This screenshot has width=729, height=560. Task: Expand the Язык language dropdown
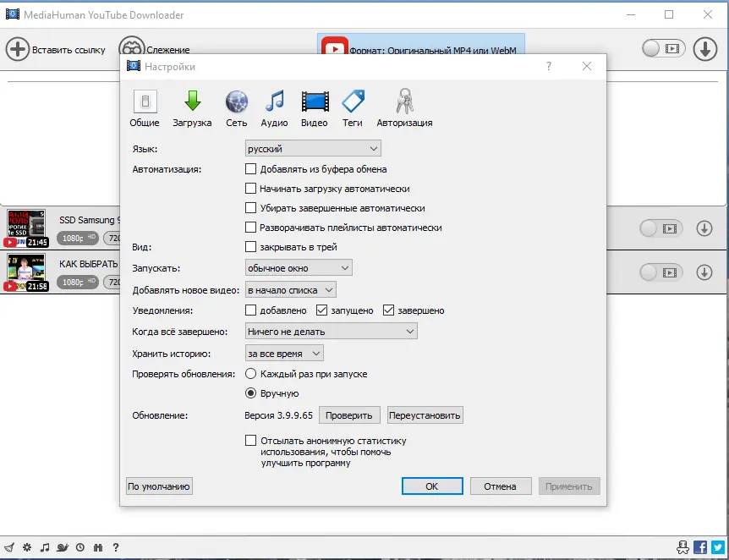click(x=313, y=149)
